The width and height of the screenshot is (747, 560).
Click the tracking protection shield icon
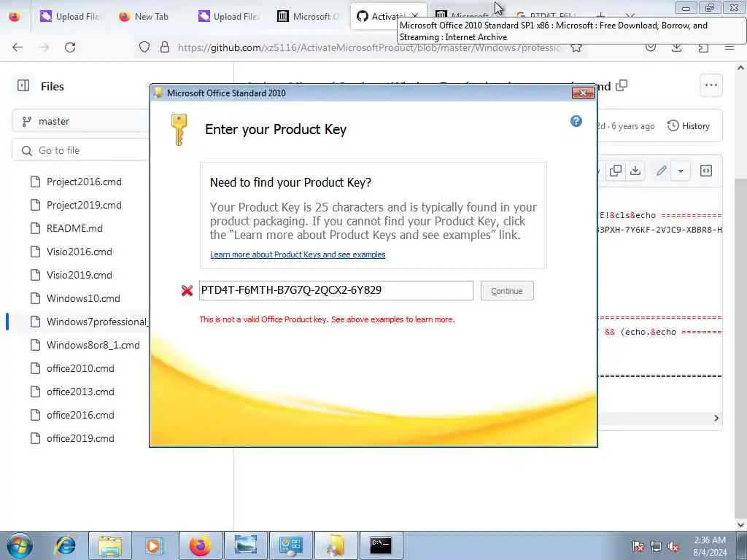coord(144,47)
